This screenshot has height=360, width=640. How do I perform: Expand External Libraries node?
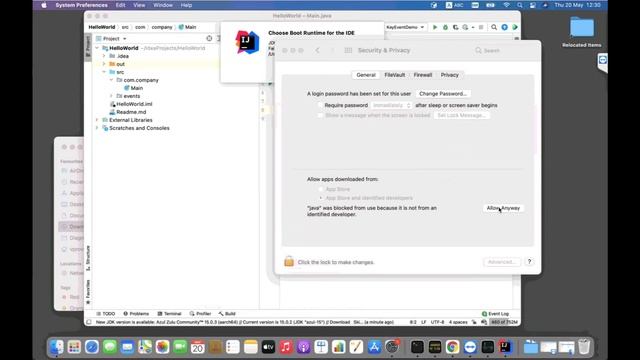pos(97,120)
